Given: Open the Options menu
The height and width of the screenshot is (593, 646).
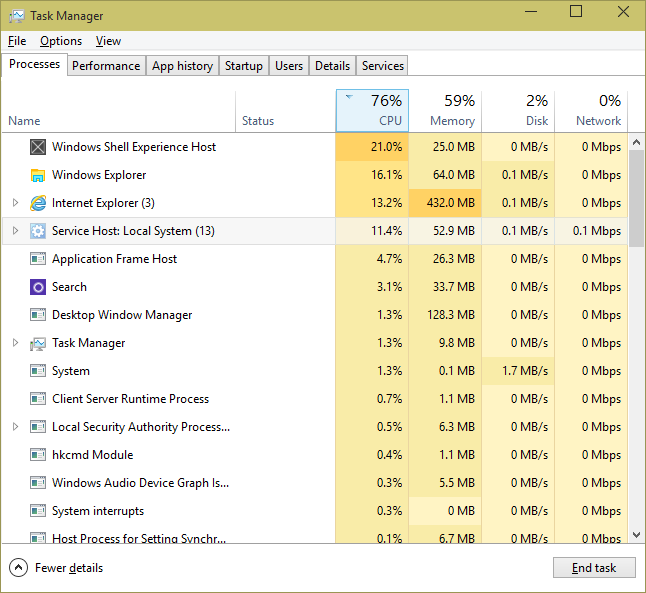Looking at the screenshot, I should [61, 41].
